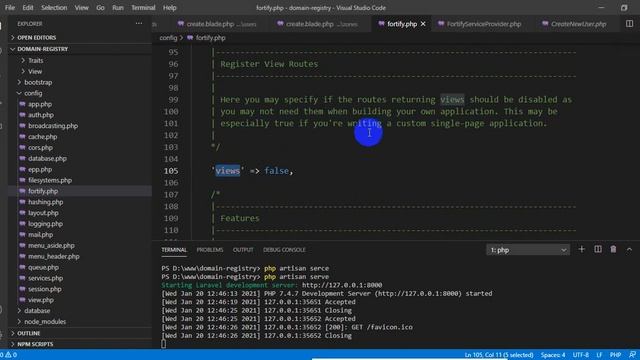
Task: Open session.php in the explorer
Action: tap(44, 289)
